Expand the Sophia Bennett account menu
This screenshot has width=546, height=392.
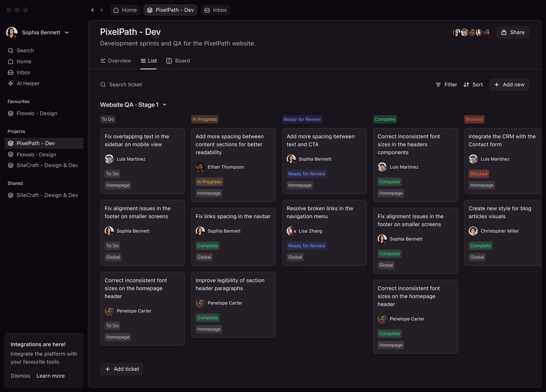coord(67,32)
